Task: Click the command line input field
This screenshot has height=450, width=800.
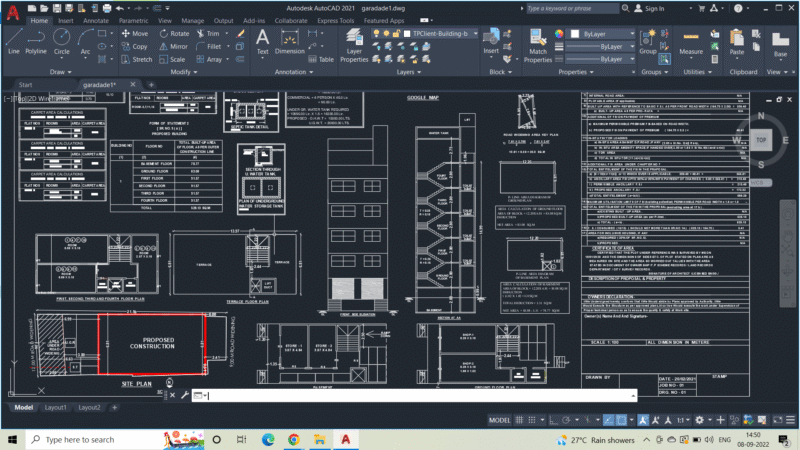Action: pos(414,395)
